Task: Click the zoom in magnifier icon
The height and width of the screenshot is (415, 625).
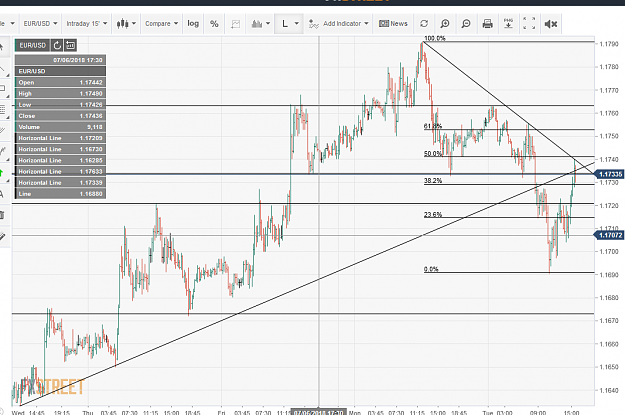Action: 445,24
